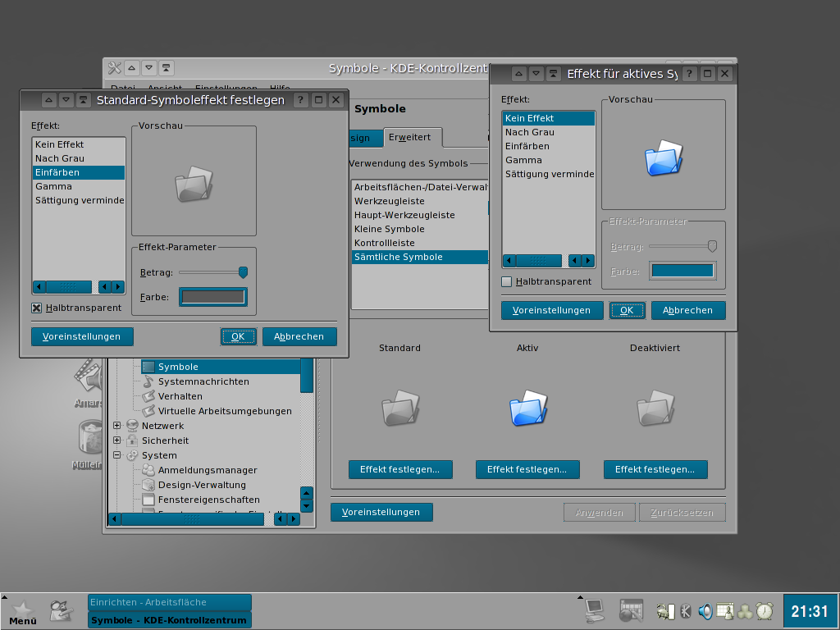Image resolution: width=840 pixels, height=630 pixels.
Task: Select Design-Verwaltung in settings tree
Action: [202, 485]
